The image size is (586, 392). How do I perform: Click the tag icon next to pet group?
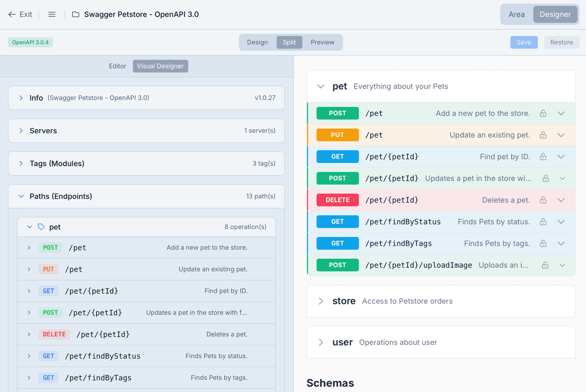[41, 227]
